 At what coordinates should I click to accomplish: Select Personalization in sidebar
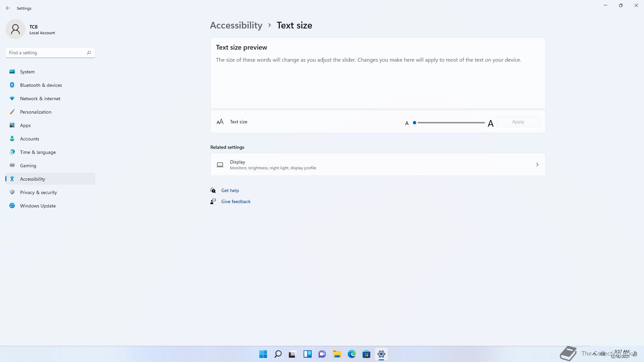36,112
